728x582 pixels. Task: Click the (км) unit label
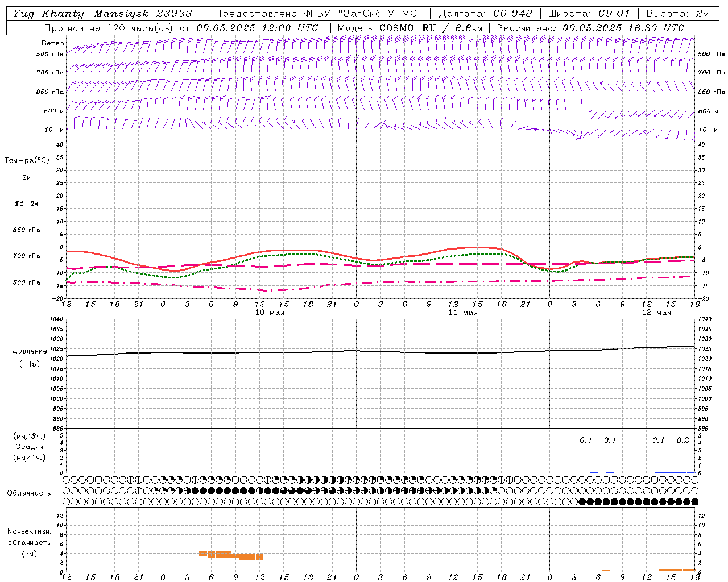[x=29, y=554]
